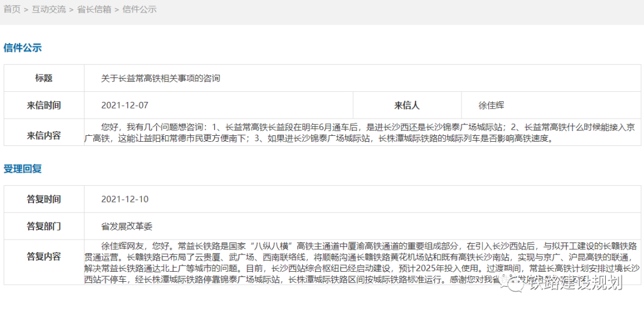The image size is (644, 311).
Task: Click the 来信人 label cell
Action: (x=407, y=105)
